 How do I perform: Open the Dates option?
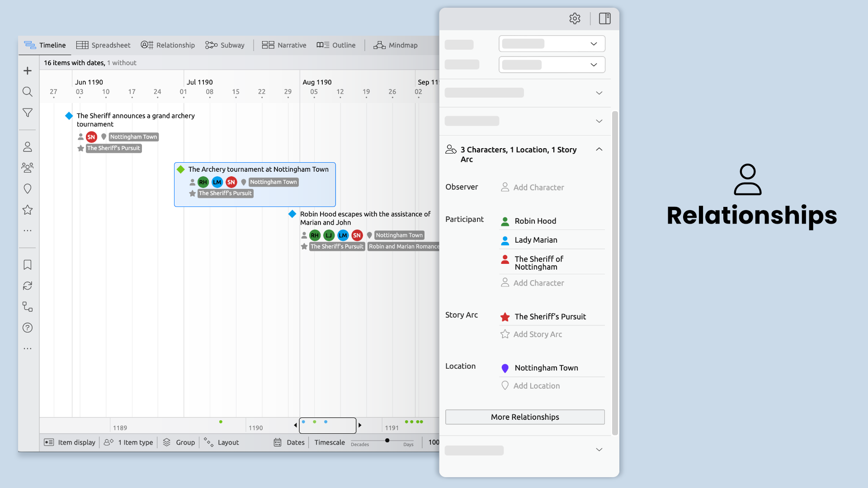(x=289, y=442)
